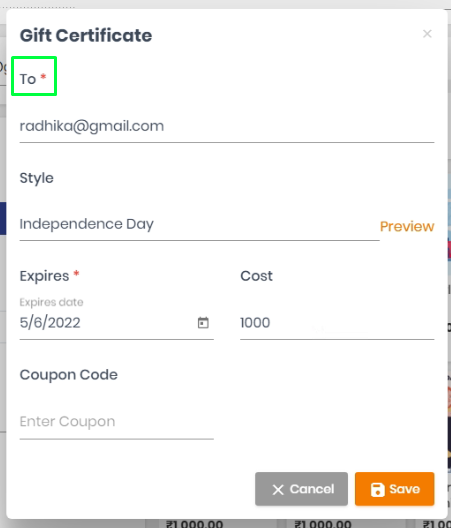Click the Coupon Code label
451x528 pixels.
point(68,375)
